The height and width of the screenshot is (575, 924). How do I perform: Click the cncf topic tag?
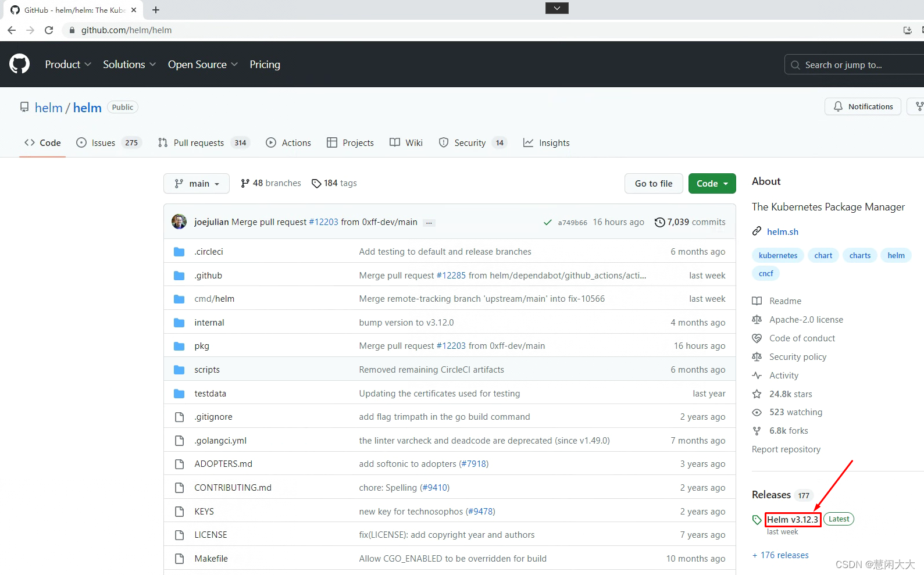click(x=766, y=273)
